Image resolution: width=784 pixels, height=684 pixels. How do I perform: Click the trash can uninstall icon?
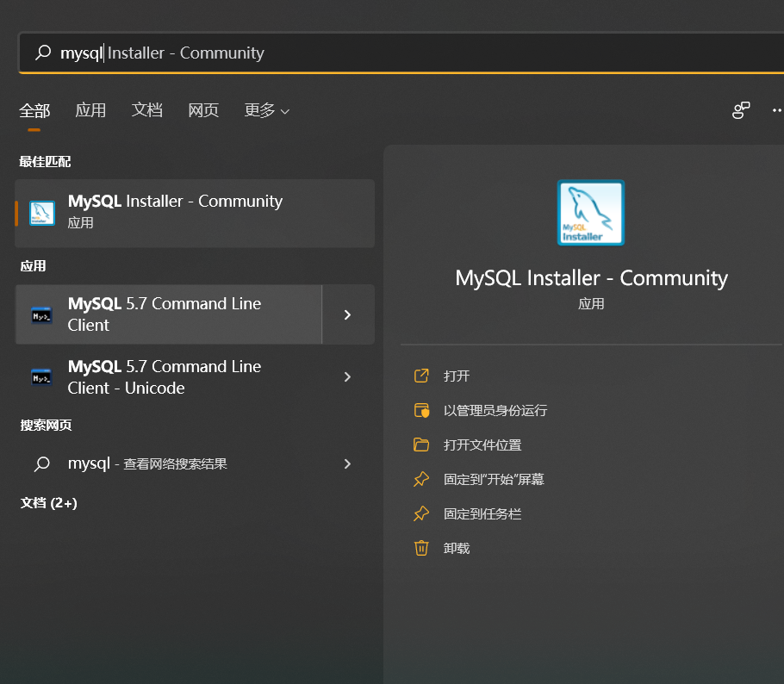421,548
